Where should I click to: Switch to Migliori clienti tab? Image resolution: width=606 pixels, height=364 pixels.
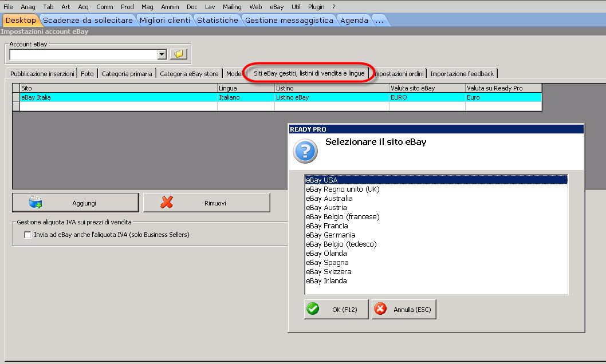click(165, 20)
